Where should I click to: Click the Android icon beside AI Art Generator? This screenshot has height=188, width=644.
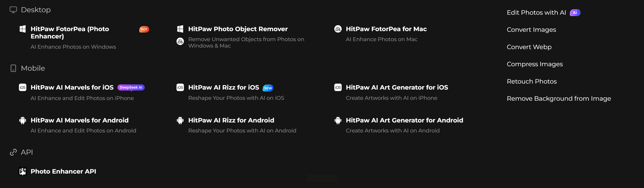[x=338, y=120]
